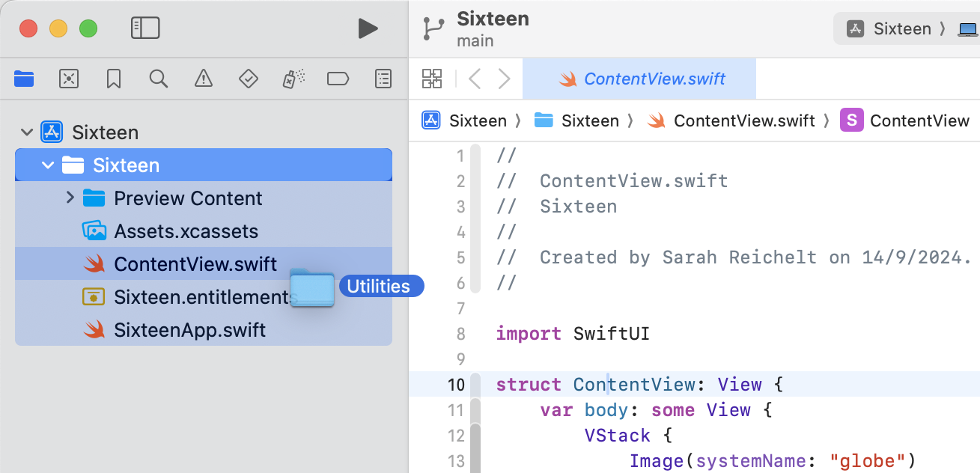Open the Find navigator
Viewport: 980px width, 473px height.
[158, 79]
